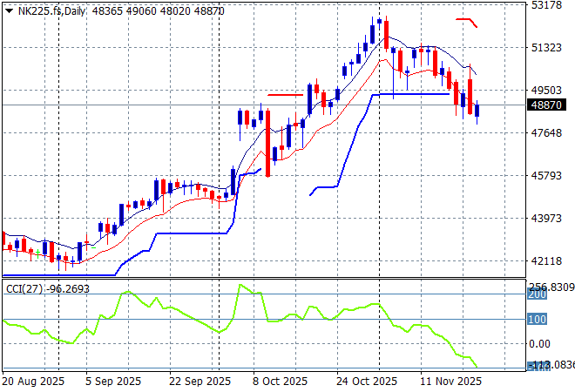Viewport: 575px width, 392px height.
Task: Click the 8 Oct 2025 date label
Action: click(280, 382)
